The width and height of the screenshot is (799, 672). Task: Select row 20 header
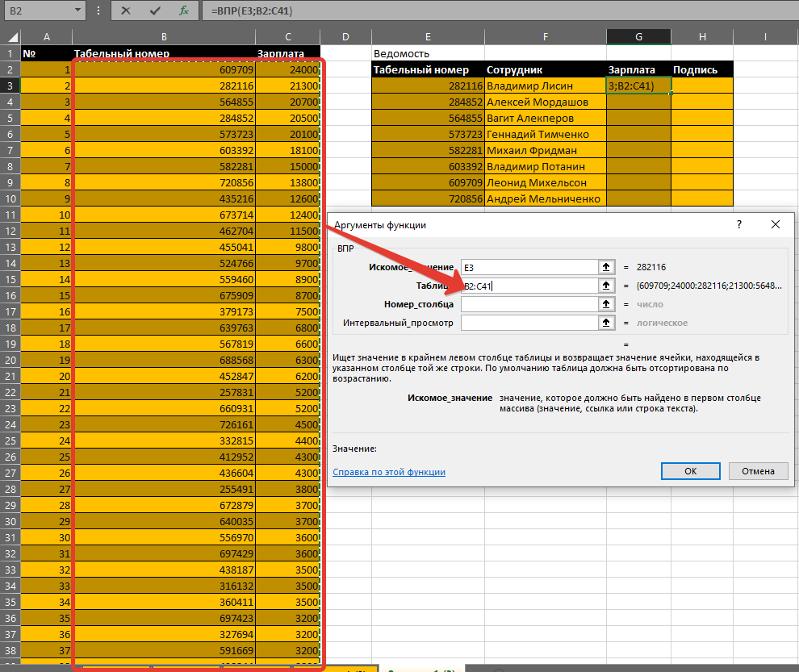pyautogui.click(x=10, y=360)
